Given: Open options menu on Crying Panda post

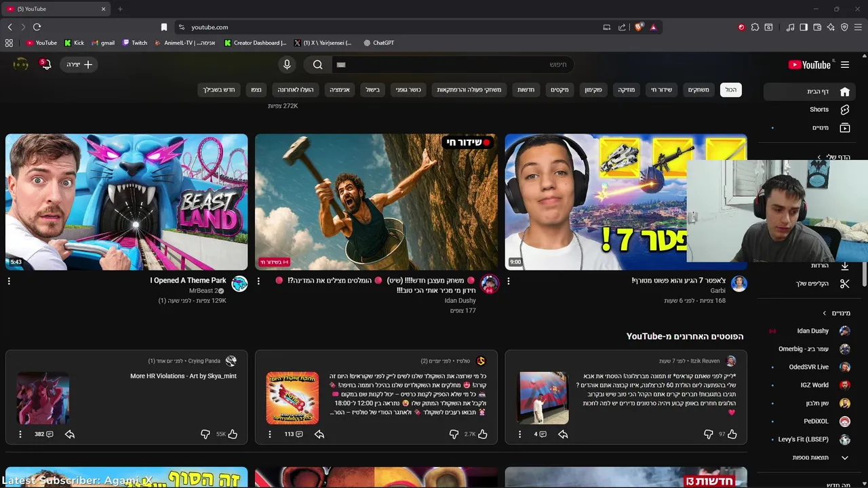Looking at the screenshot, I should pos(20,434).
